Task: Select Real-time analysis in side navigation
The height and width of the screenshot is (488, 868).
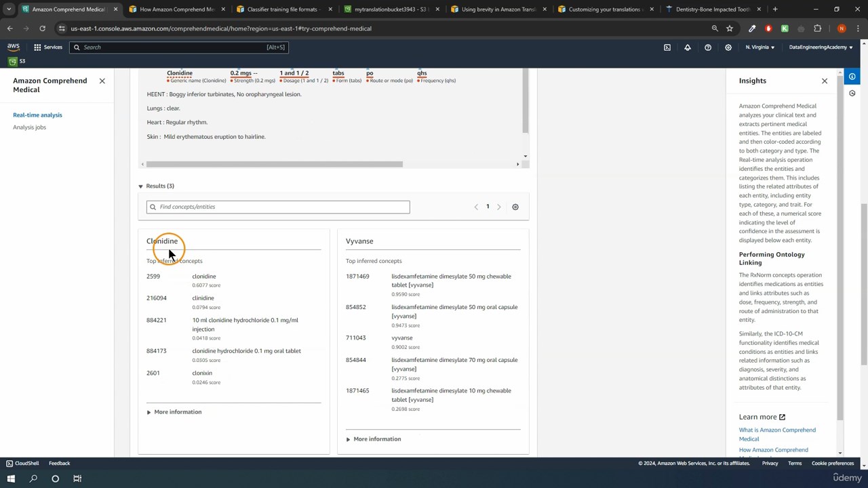Action: [x=37, y=115]
